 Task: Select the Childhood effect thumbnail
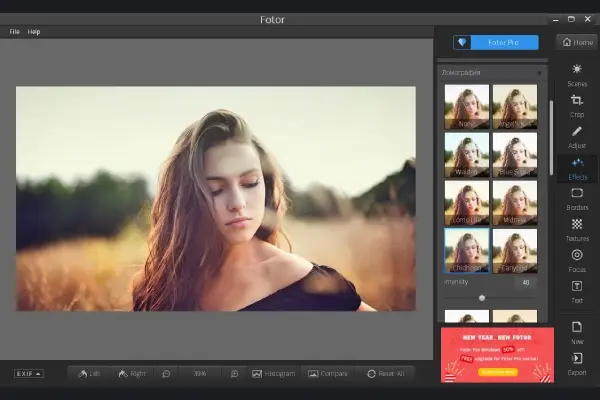click(467, 251)
